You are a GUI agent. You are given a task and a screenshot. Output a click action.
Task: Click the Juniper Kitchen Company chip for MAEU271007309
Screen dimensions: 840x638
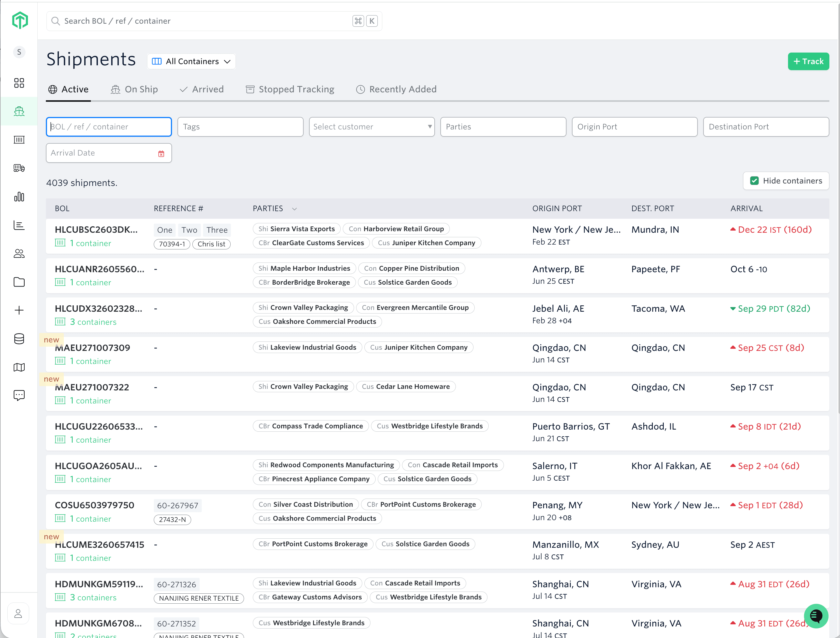tap(419, 347)
